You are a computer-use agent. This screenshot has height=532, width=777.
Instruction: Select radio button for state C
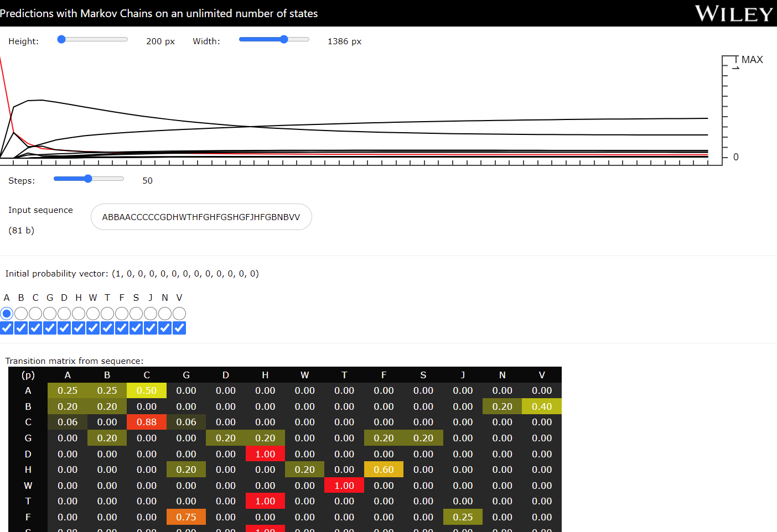35,314
